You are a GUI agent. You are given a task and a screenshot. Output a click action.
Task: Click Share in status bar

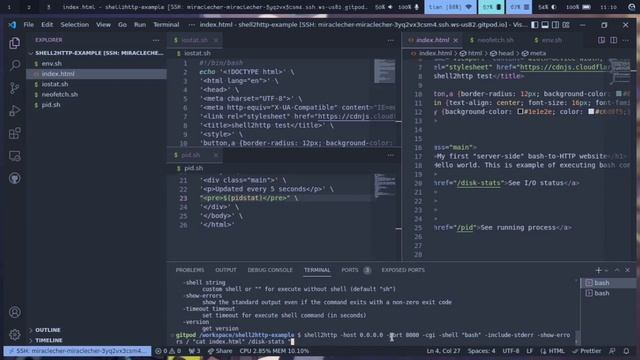220,351
